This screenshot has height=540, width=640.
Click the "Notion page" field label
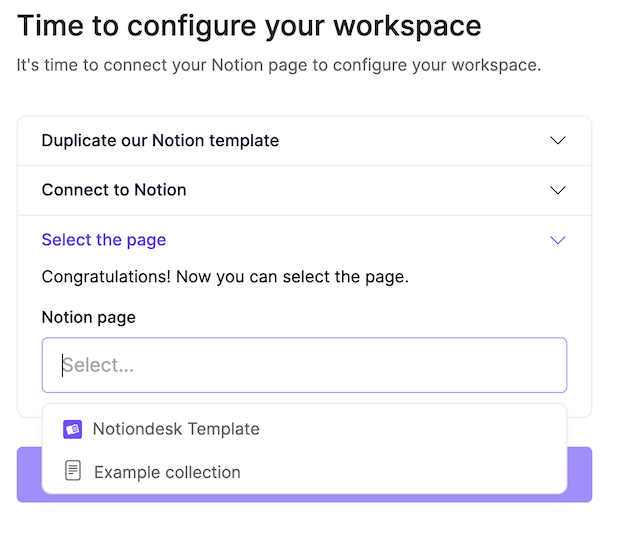88,317
